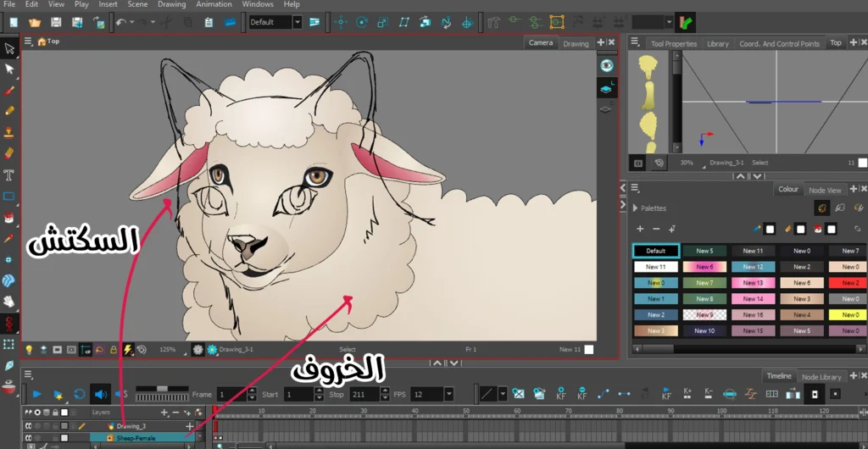Open the File menu

pos(9,4)
